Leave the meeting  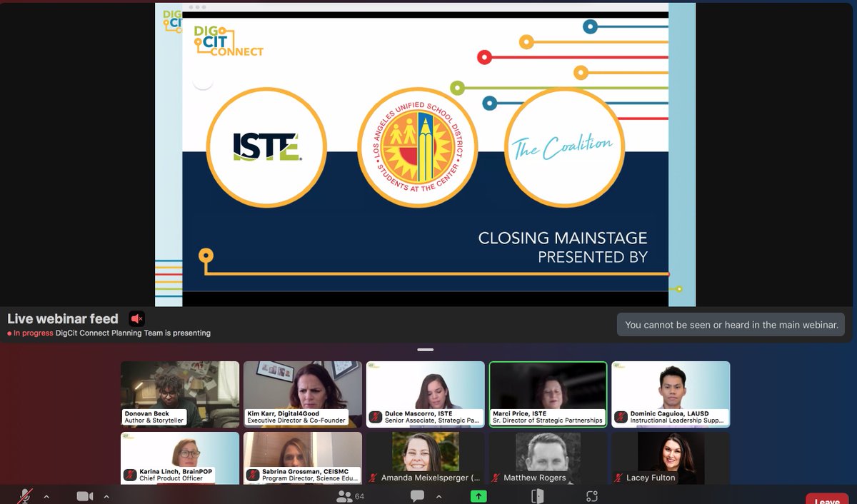click(827, 499)
